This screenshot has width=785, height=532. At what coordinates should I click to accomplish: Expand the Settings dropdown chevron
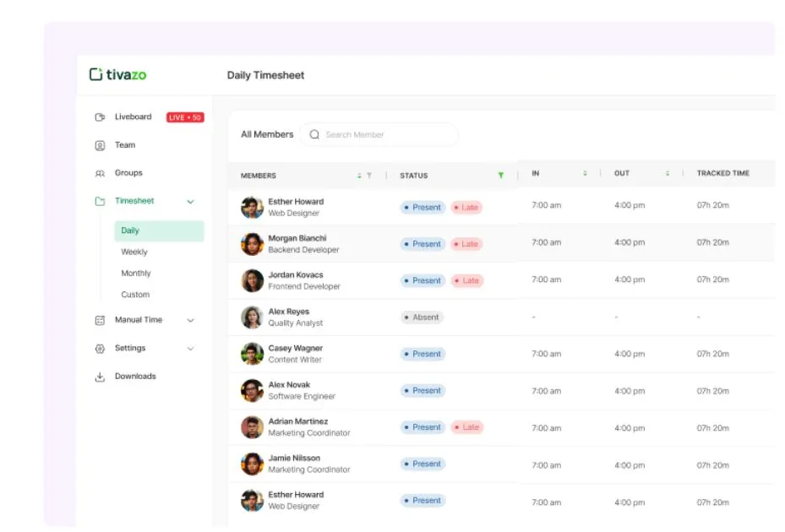click(x=191, y=348)
